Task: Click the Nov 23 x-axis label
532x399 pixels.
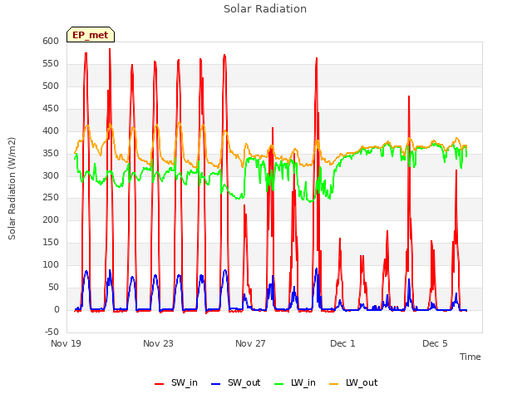Action: click(x=158, y=343)
